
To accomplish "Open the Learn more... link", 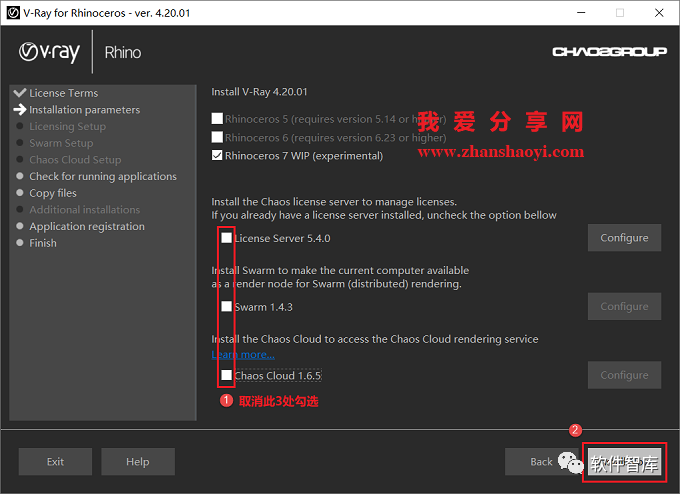I will (x=243, y=354).
